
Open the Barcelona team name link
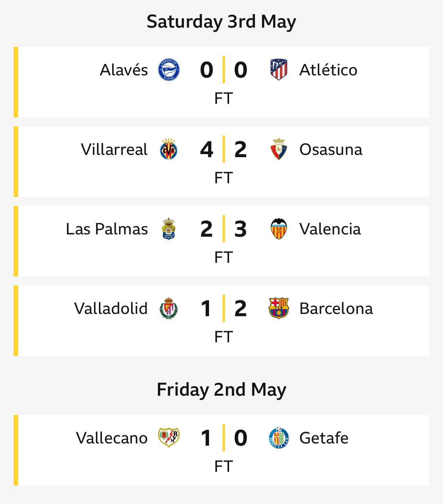[336, 309]
